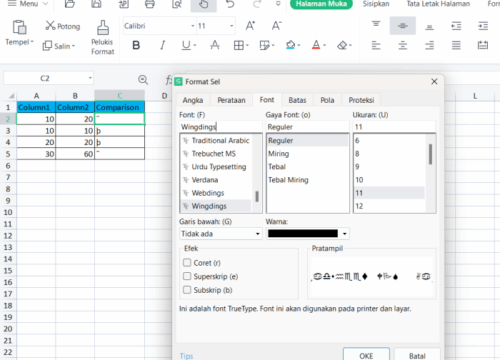Close the Format Sel dialog
The image size is (500, 360).
pos(434,81)
